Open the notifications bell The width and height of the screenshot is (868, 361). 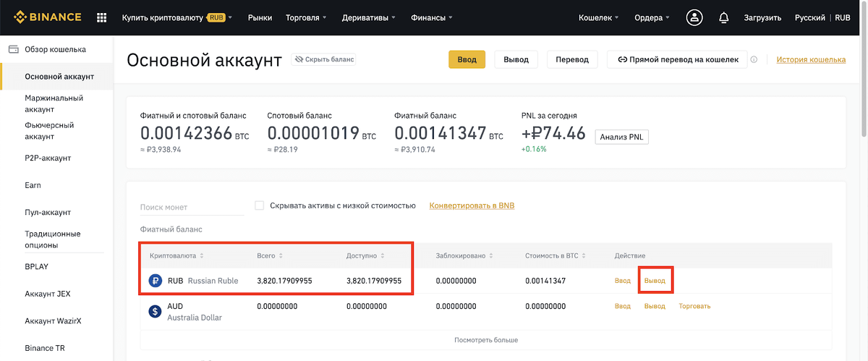(x=723, y=17)
